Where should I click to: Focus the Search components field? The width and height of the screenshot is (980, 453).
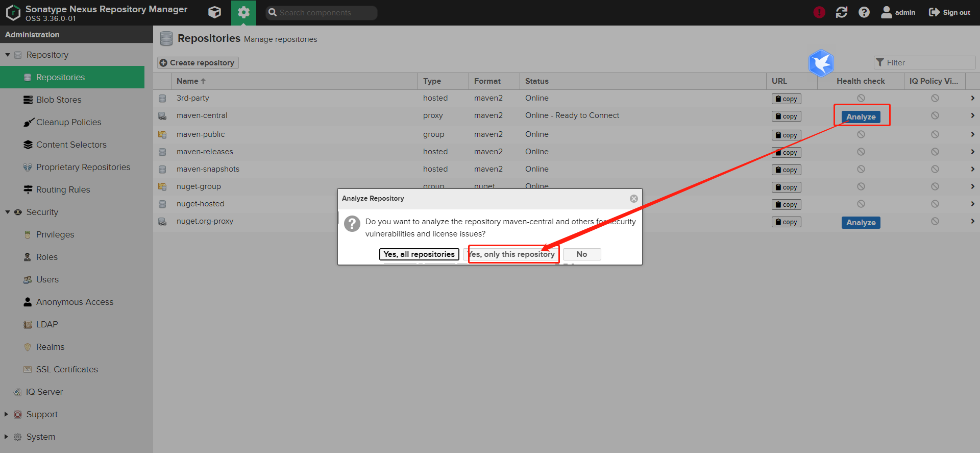pos(322,13)
